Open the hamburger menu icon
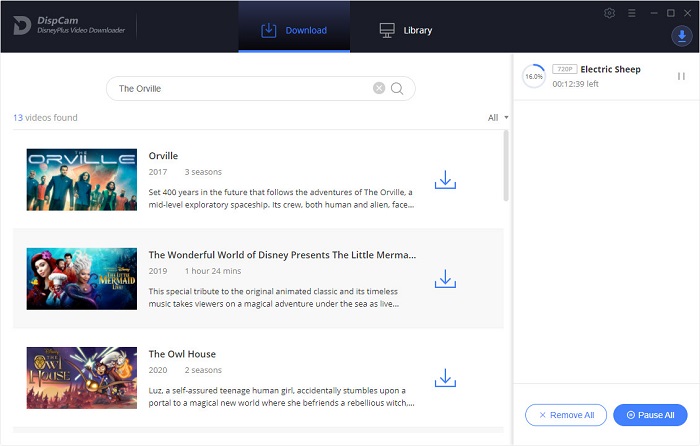 (631, 13)
